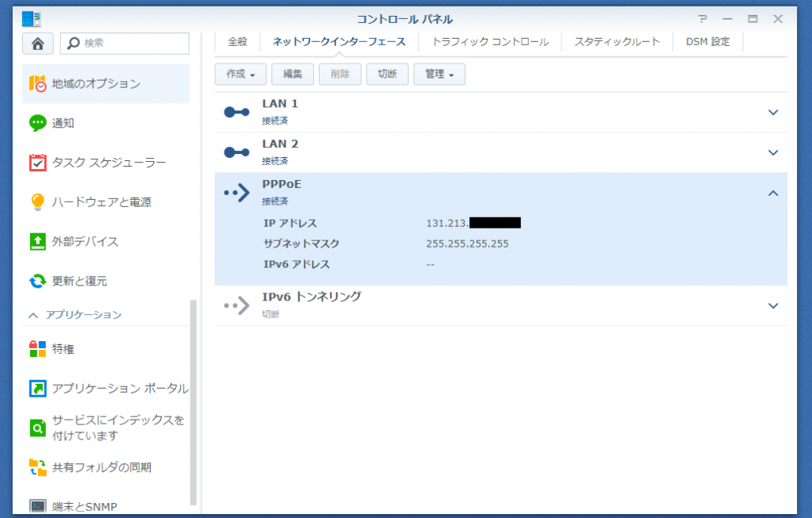Click the IPv6 アドレス label
Screen dimensions: 812x518
point(297,264)
